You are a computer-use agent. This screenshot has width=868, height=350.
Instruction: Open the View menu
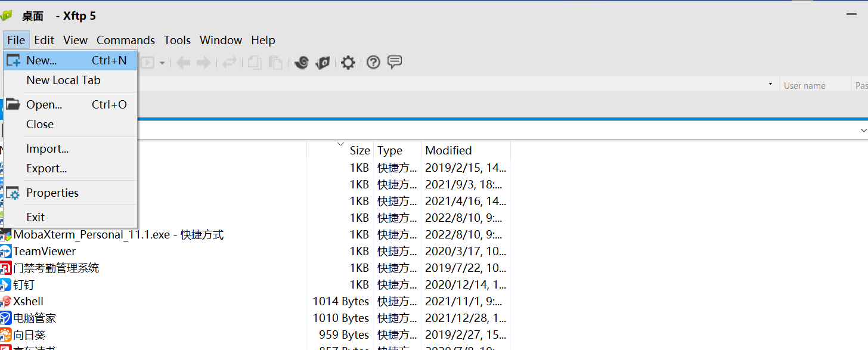coord(76,40)
